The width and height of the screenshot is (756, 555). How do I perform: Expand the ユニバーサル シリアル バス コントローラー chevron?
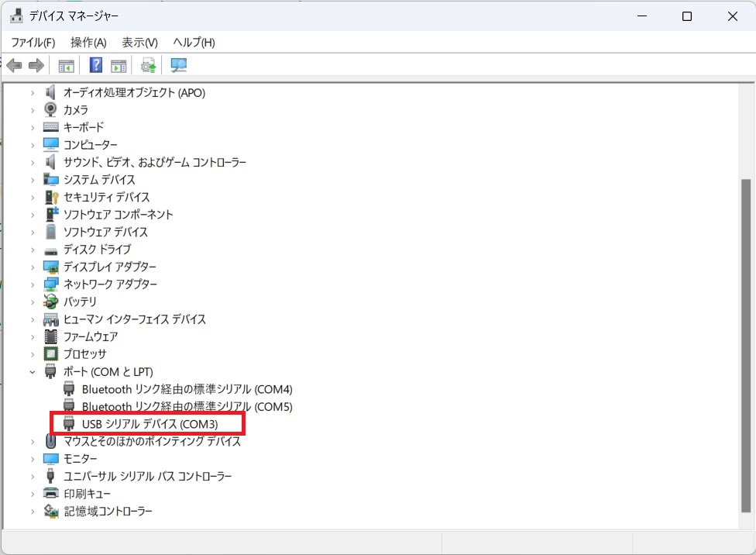[33, 477]
